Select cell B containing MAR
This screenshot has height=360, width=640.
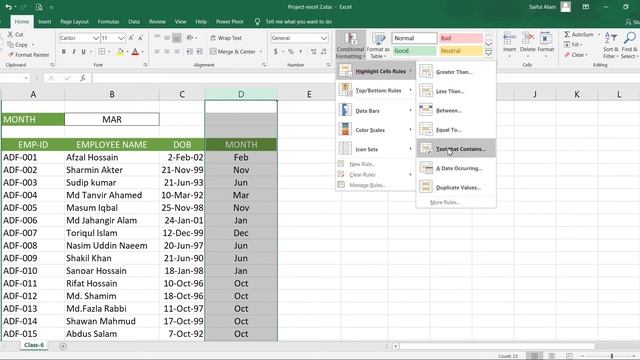point(112,119)
